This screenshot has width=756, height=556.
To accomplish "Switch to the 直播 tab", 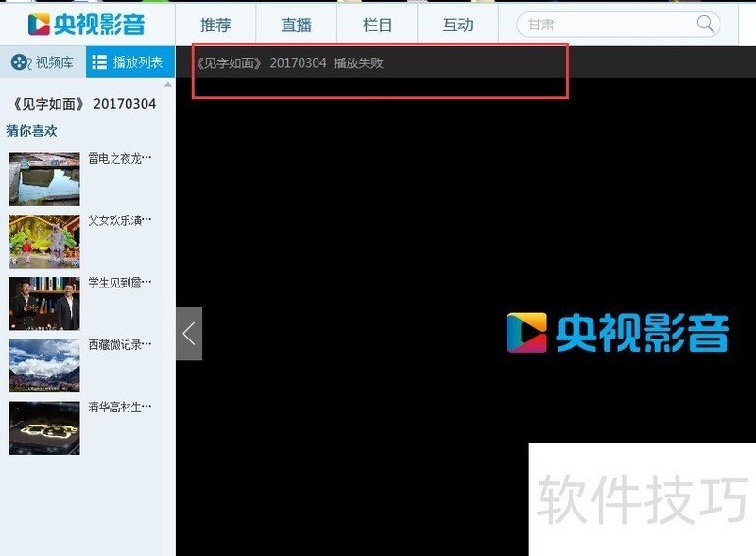I will (296, 25).
